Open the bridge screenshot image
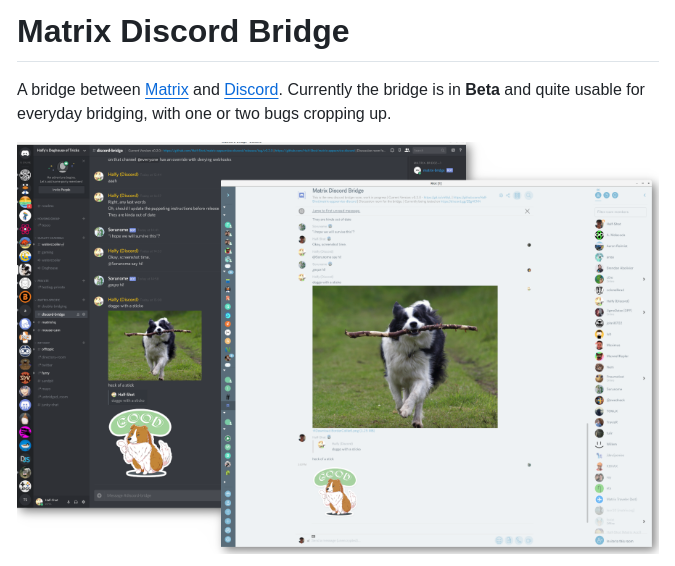Image resolution: width=675 pixels, height=566 pixels. 338,348
